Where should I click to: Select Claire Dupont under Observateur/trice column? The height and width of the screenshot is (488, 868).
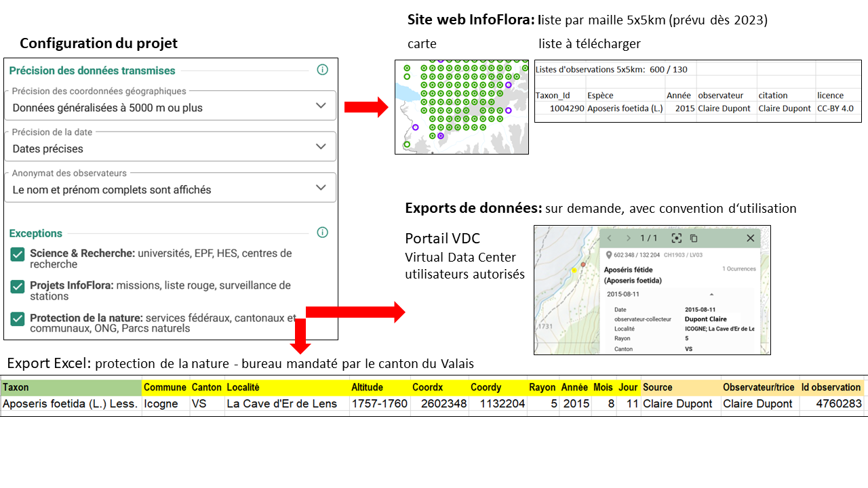759,404
